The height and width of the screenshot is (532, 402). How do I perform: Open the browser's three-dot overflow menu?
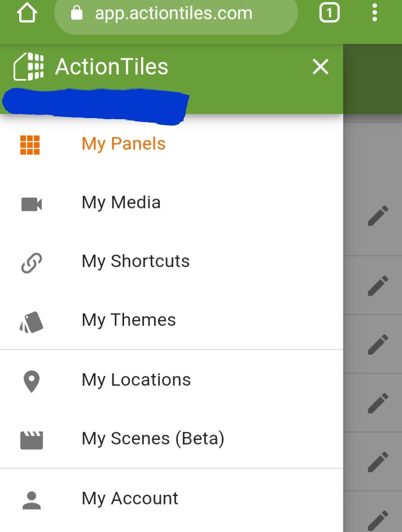tap(374, 12)
